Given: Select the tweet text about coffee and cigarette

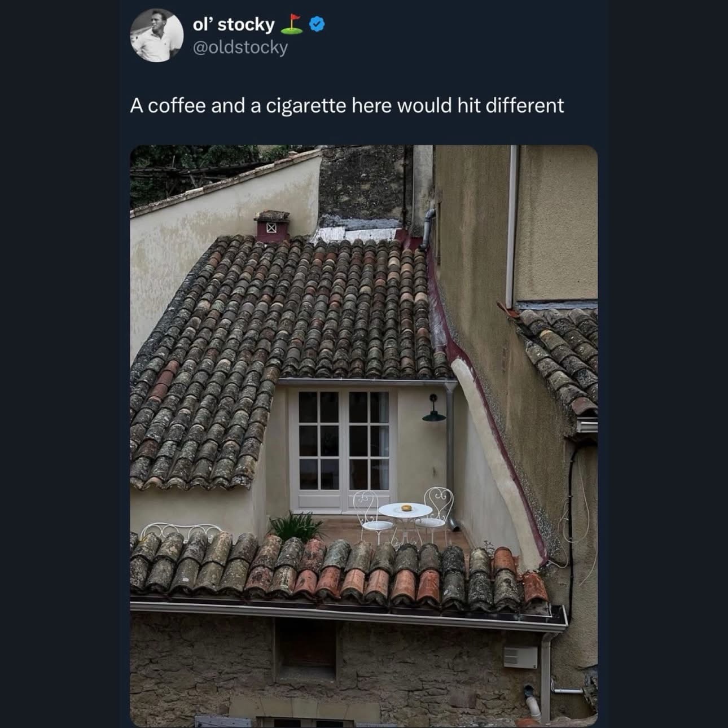Looking at the screenshot, I should 347,105.
